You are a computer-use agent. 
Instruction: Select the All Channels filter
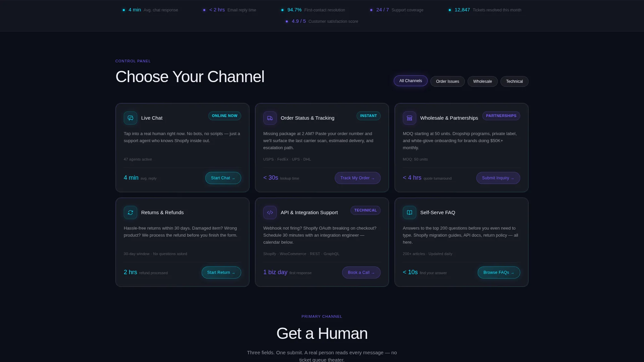coord(411,81)
